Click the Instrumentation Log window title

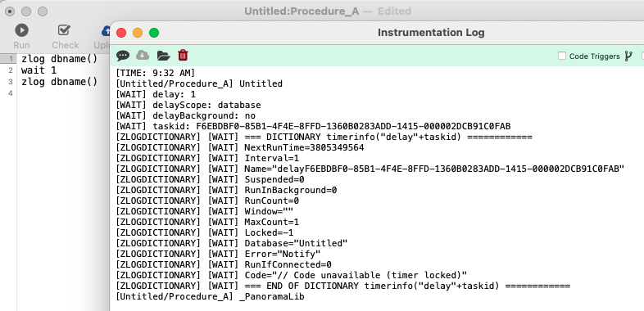coord(431,33)
